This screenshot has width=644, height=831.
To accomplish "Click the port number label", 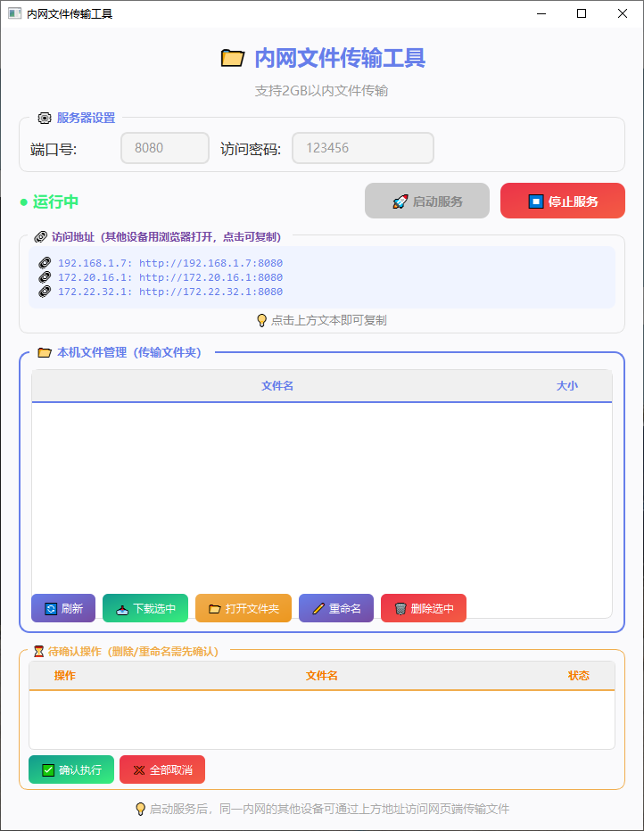I will tap(54, 150).
